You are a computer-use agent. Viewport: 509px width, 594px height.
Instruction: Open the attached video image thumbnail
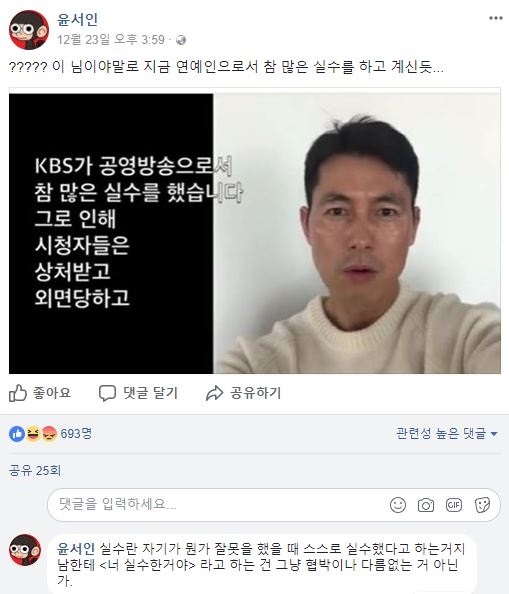pyautogui.click(x=254, y=233)
